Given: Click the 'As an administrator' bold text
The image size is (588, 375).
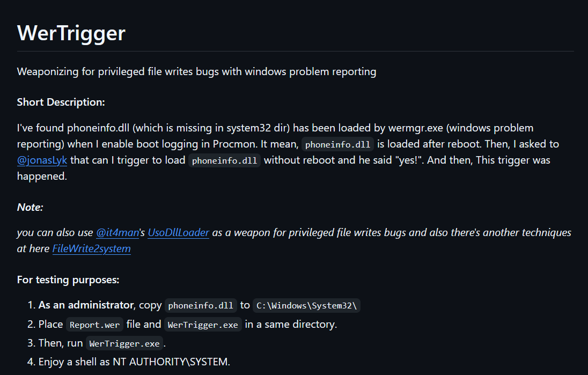Looking at the screenshot, I should [86, 305].
